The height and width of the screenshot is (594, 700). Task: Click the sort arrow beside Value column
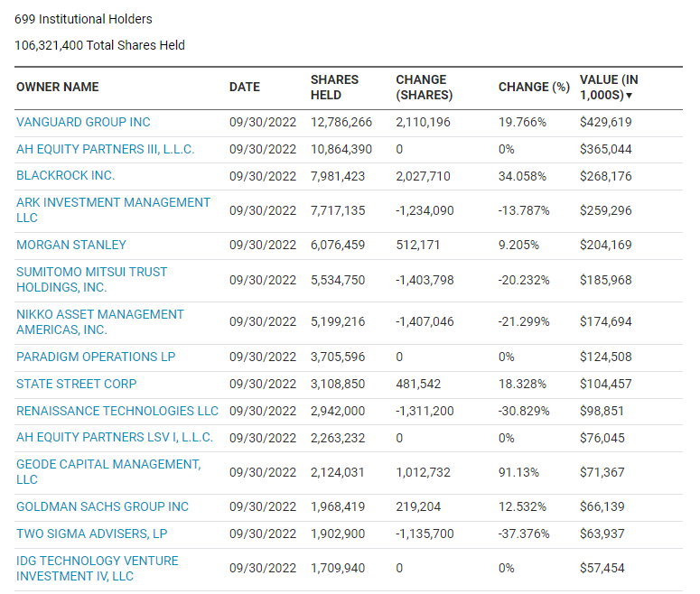click(630, 96)
